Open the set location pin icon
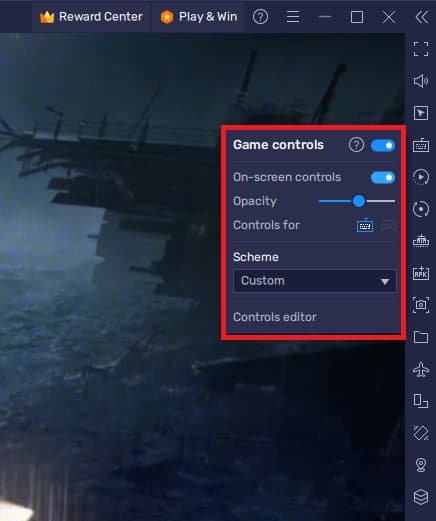This screenshot has width=436, height=521. click(421, 465)
